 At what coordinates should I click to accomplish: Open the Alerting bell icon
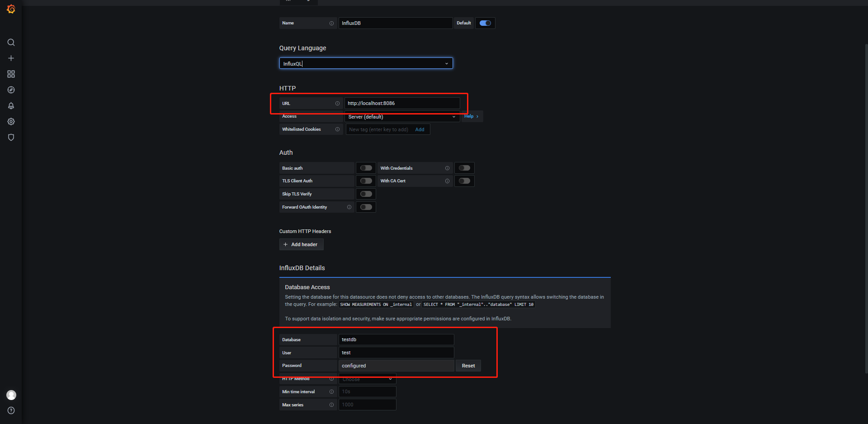(x=11, y=106)
